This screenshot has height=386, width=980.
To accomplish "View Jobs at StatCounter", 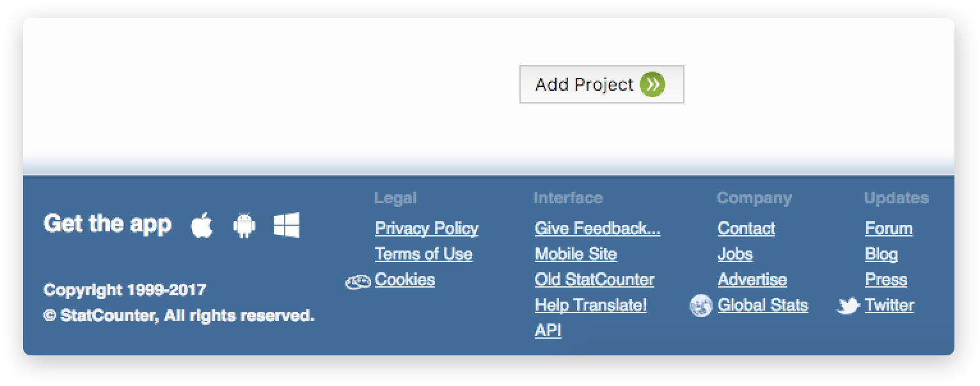I will pyautogui.click(x=735, y=254).
